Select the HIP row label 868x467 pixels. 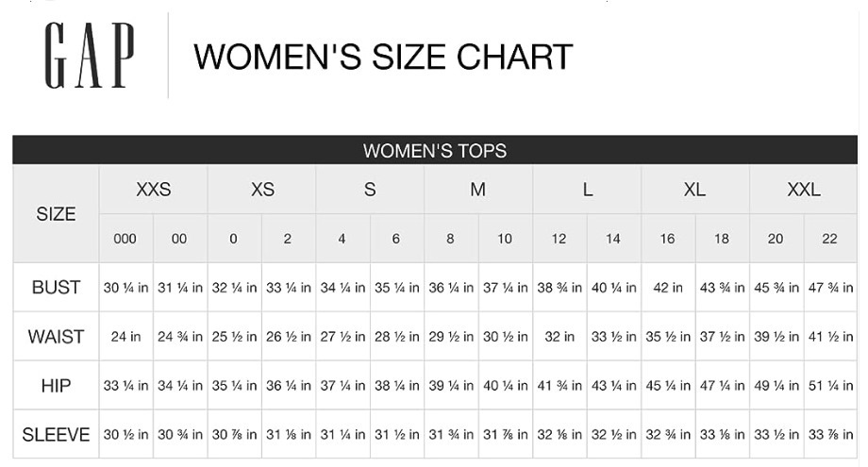pyautogui.click(x=56, y=386)
